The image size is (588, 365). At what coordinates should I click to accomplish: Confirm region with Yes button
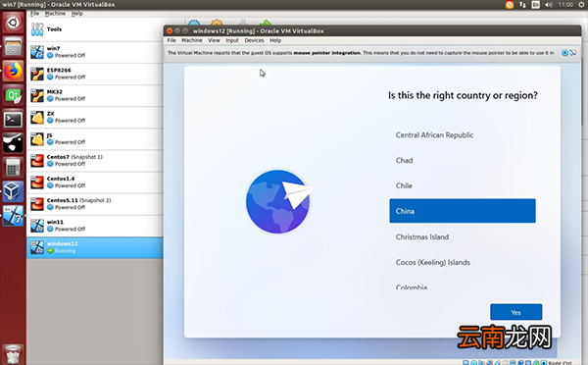point(516,312)
